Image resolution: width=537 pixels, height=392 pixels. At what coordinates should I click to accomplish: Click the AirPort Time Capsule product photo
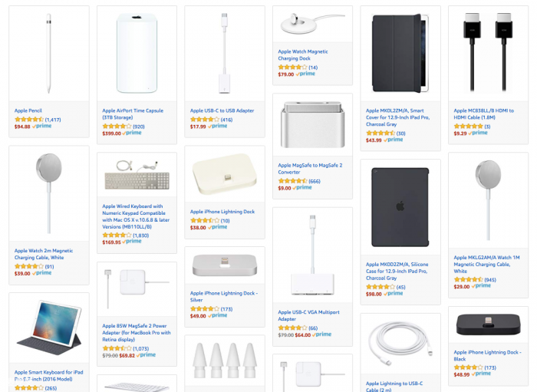137,54
